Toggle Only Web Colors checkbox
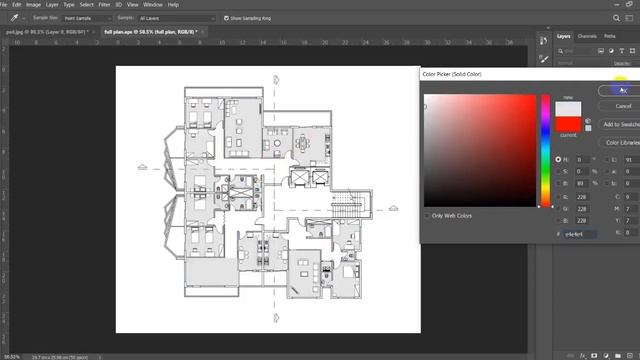 (427, 216)
